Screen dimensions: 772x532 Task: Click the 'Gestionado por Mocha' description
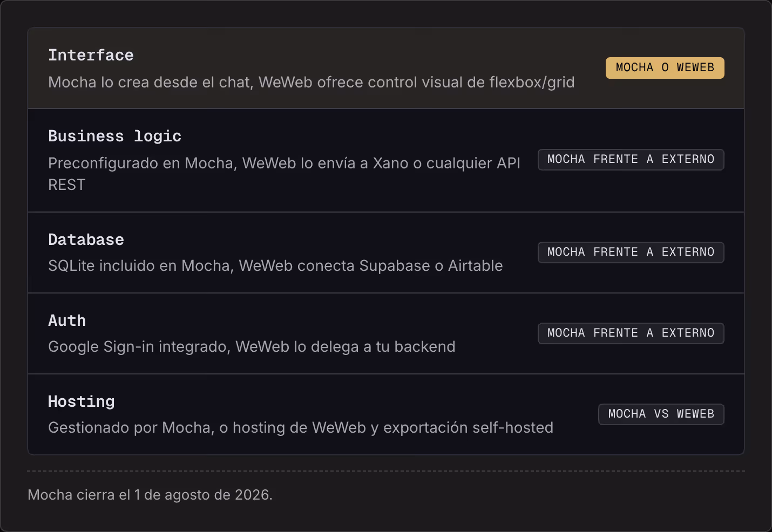301,427
